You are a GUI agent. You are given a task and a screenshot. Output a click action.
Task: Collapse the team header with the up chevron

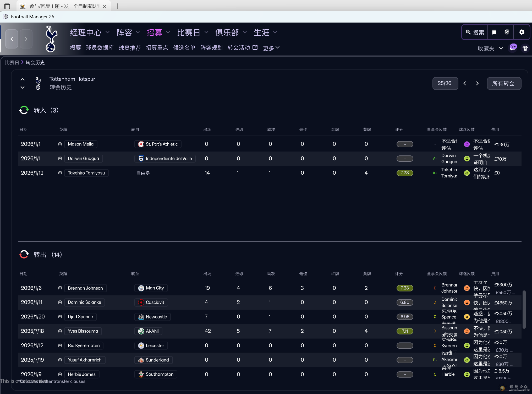point(22,79)
